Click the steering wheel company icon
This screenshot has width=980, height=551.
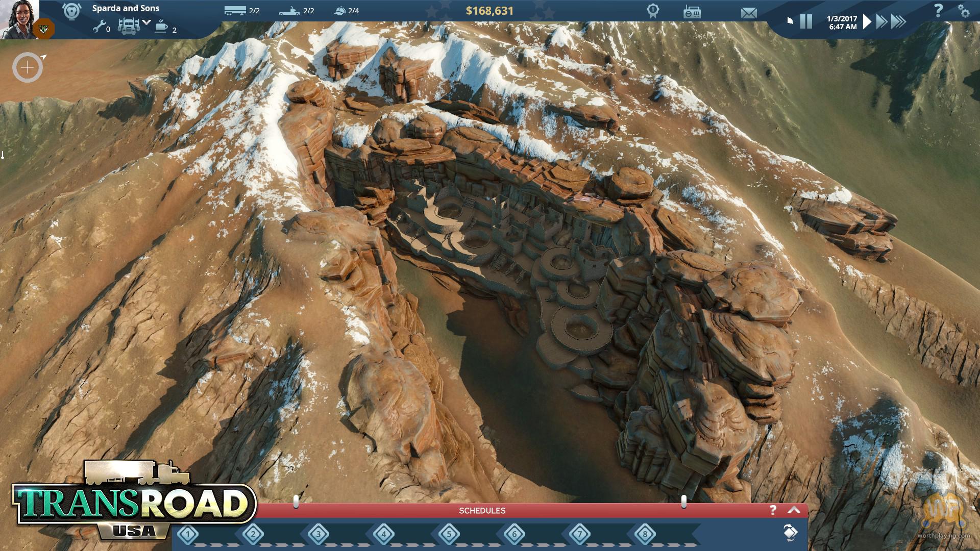pos(71,11)
